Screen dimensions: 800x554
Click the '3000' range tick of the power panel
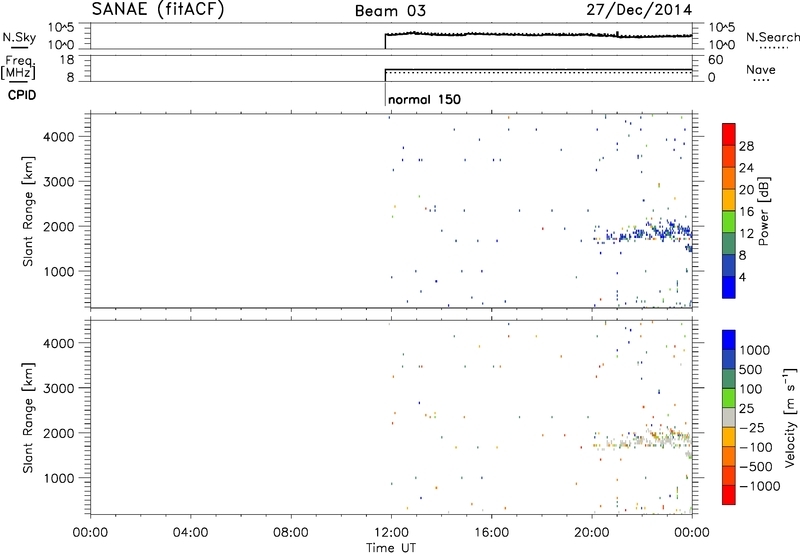(x=59, y=182)
